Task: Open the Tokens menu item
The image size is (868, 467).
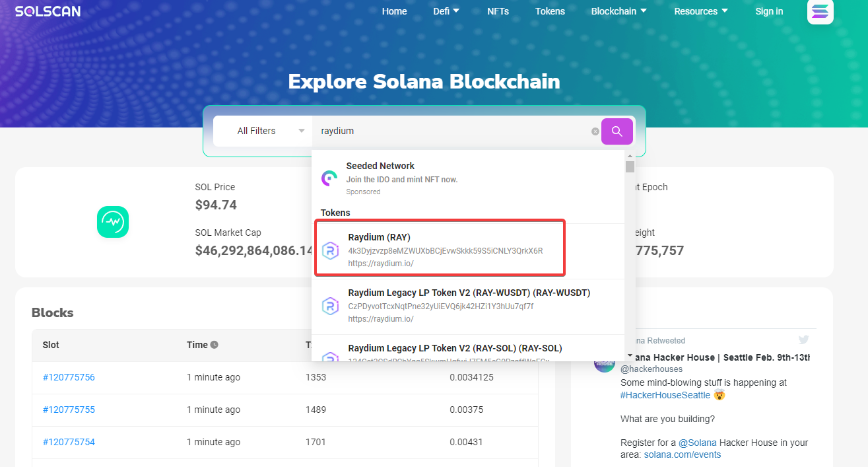Action: pyautogui.click(x=550, y=11)
